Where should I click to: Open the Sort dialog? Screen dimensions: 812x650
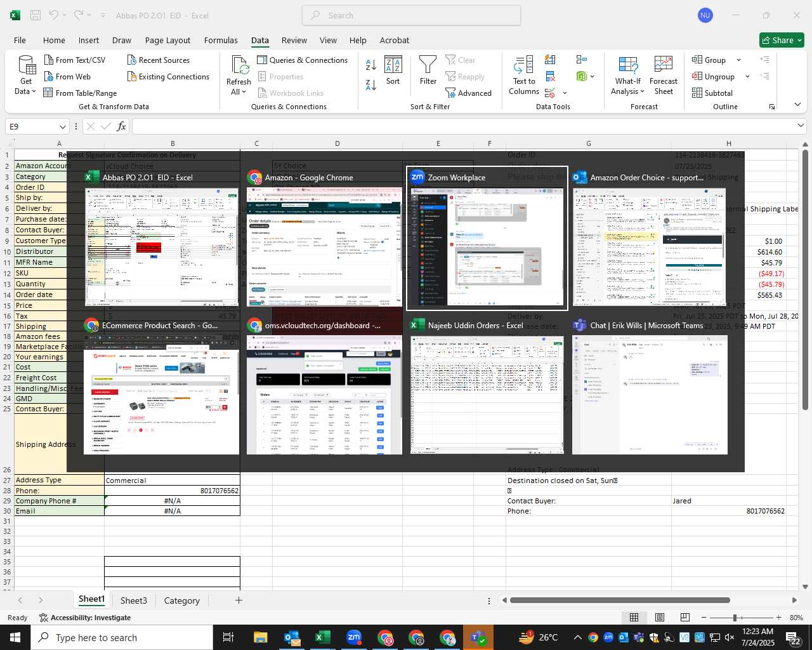tap(393, 70)
